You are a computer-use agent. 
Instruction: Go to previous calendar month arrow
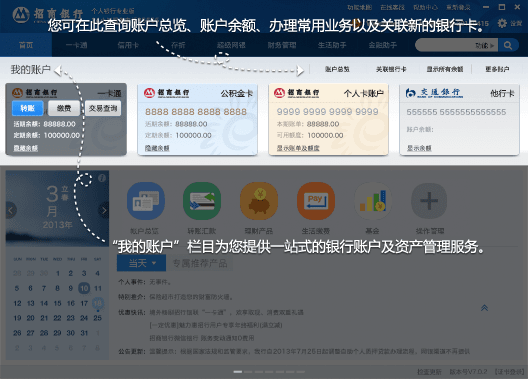click(x=10, y=210)
